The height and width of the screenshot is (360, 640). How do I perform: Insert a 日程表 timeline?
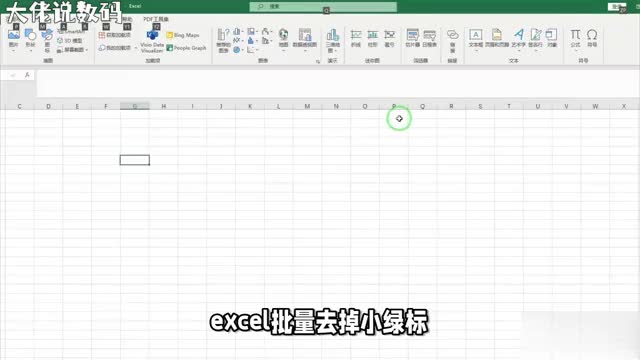429,39
